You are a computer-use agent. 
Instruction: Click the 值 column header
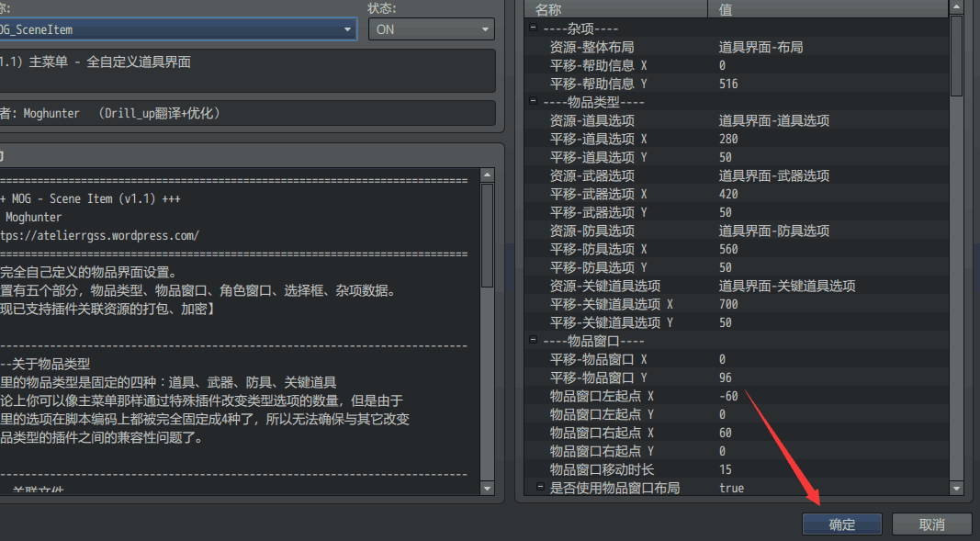coord(827,8)
